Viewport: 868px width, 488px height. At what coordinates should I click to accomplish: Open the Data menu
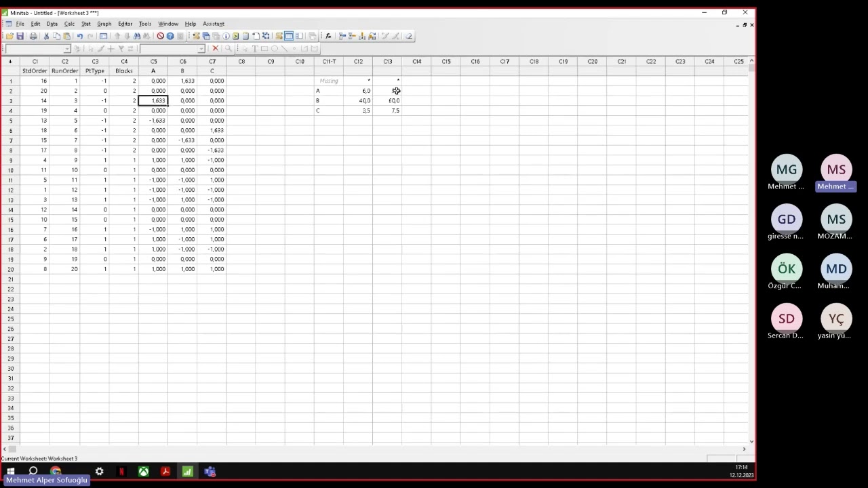coord(52,24)
